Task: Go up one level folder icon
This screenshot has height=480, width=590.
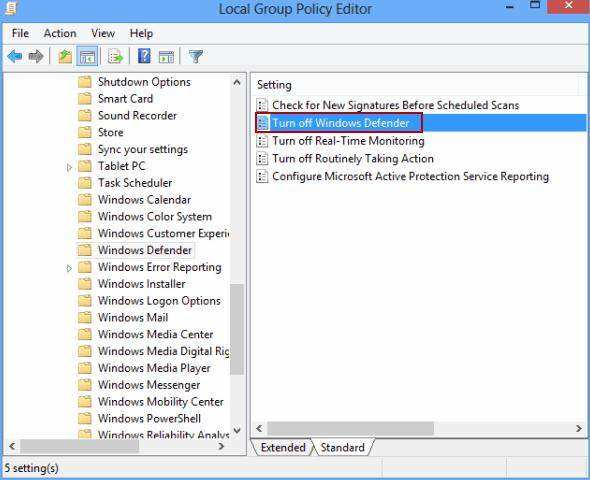Action: point(65,57)
